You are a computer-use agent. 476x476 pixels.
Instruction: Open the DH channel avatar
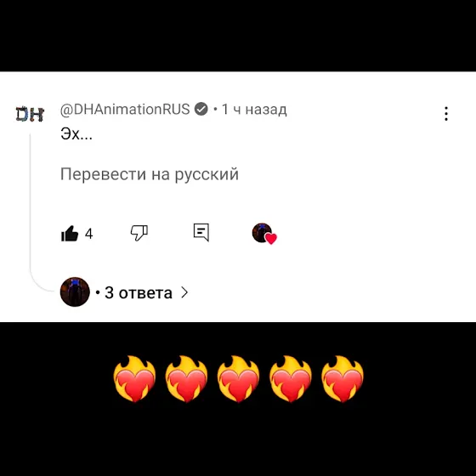[x=30, y=114]
